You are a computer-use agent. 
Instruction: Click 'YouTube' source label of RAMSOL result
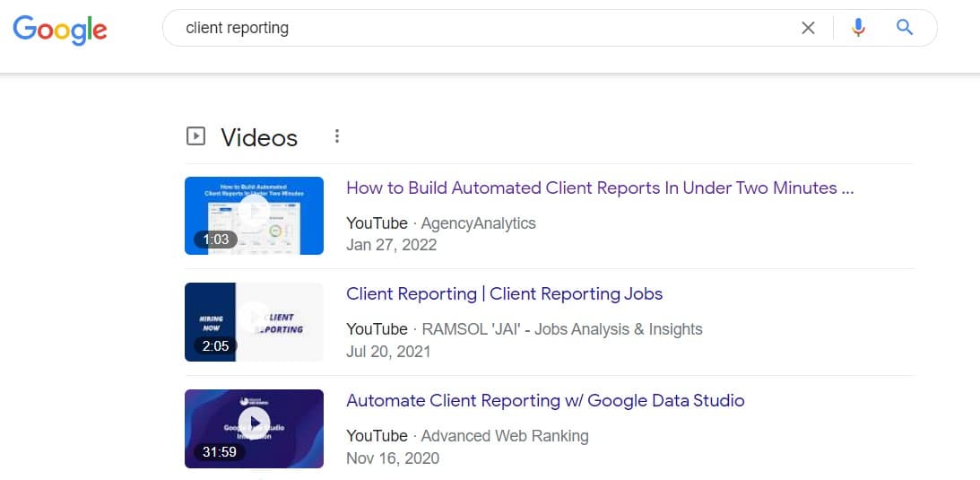pos(377,329)
